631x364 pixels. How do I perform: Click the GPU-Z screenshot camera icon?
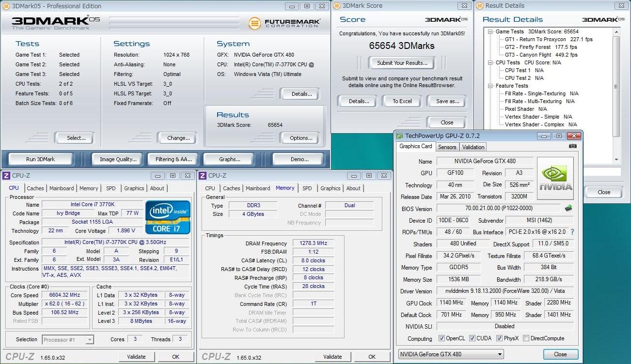click(x=573, y=146)
